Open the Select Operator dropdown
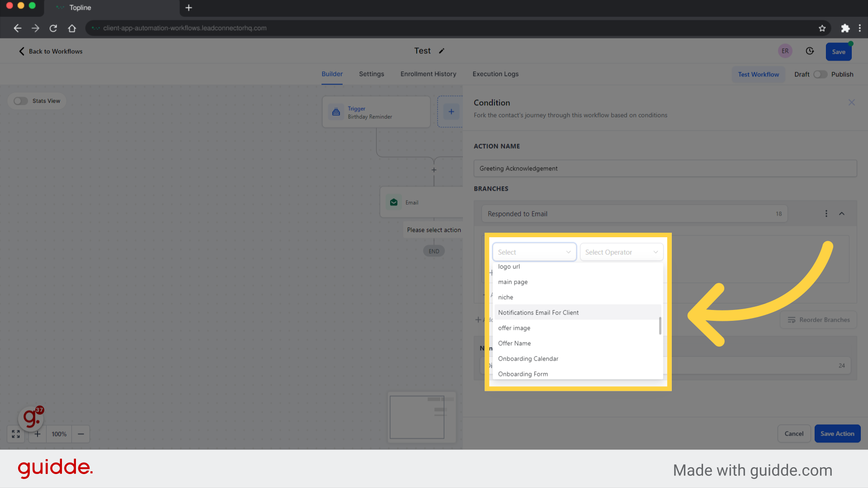Screen dimensions: 868x488 coord(621,252)
